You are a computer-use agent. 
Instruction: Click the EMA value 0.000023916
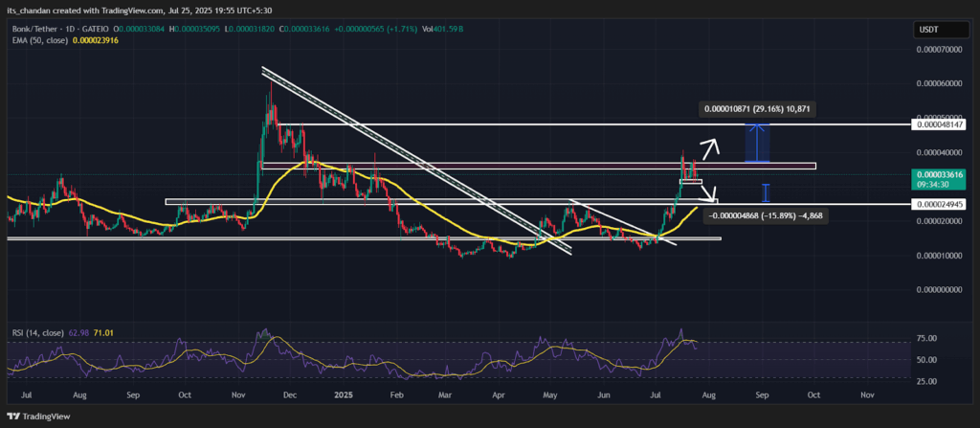coord(96,40)
